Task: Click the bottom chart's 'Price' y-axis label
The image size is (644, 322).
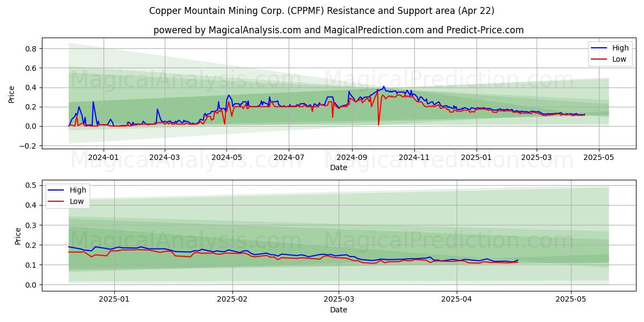Action: [x=18, y=236]
